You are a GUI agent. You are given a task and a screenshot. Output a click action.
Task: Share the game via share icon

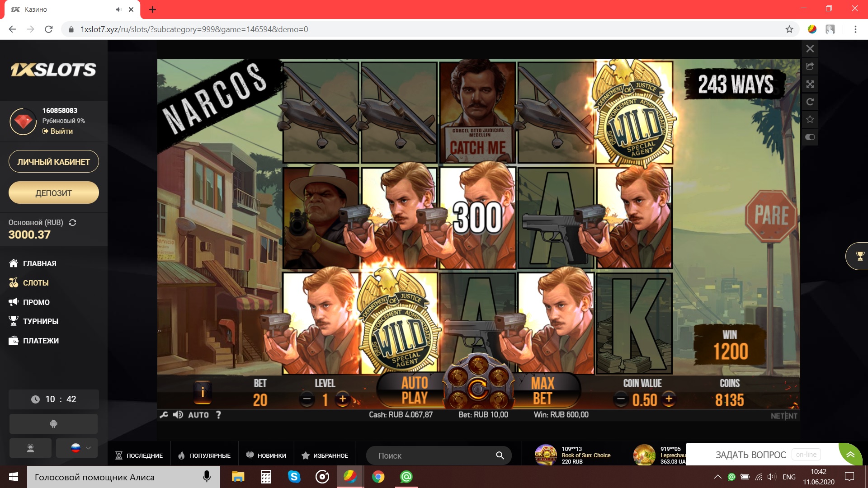point(810,66)
